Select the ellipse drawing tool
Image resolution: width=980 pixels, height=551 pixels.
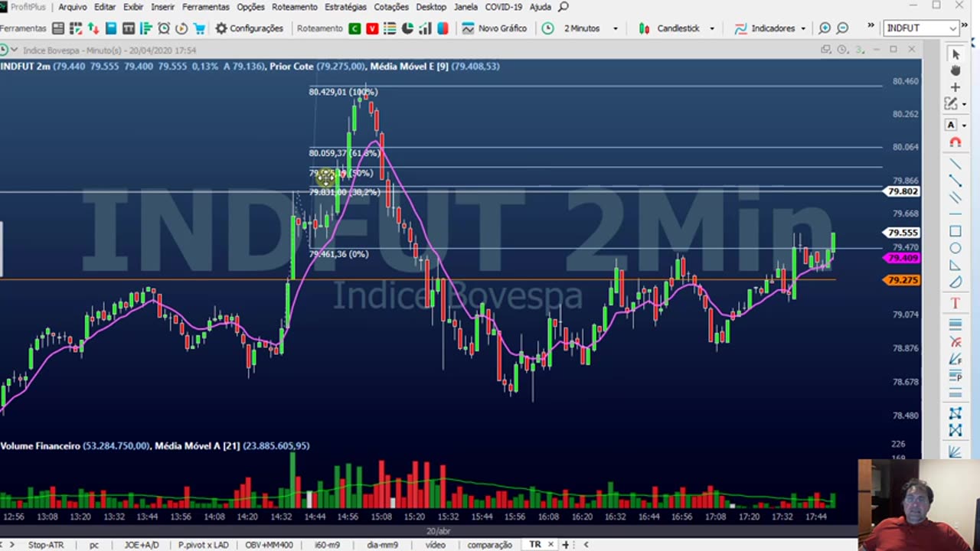point(955,248)
